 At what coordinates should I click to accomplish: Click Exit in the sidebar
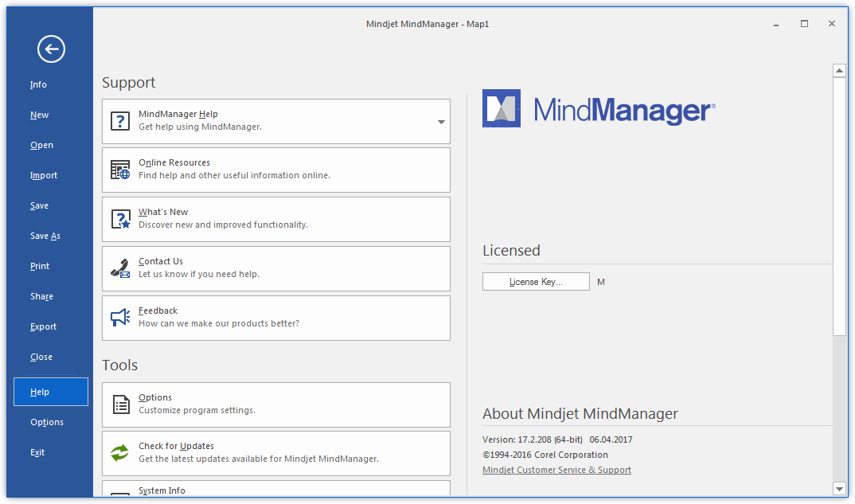pyautogui.click(x=37, y=452)
